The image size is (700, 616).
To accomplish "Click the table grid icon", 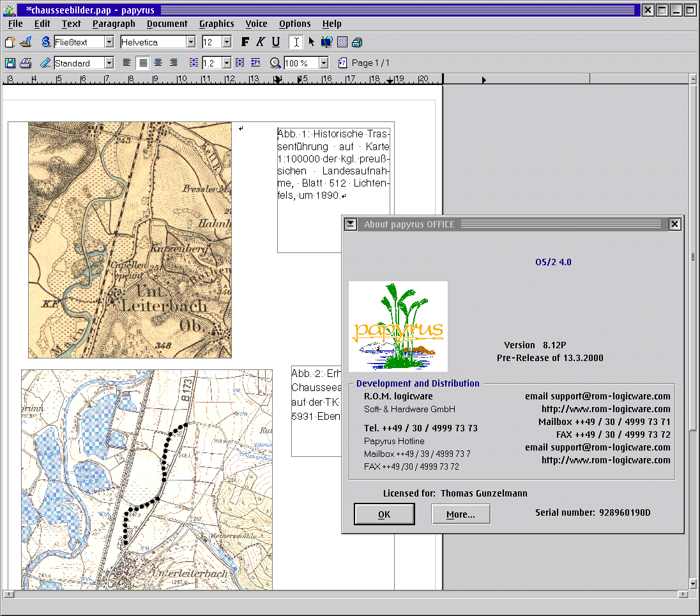I will coord(342,42).
